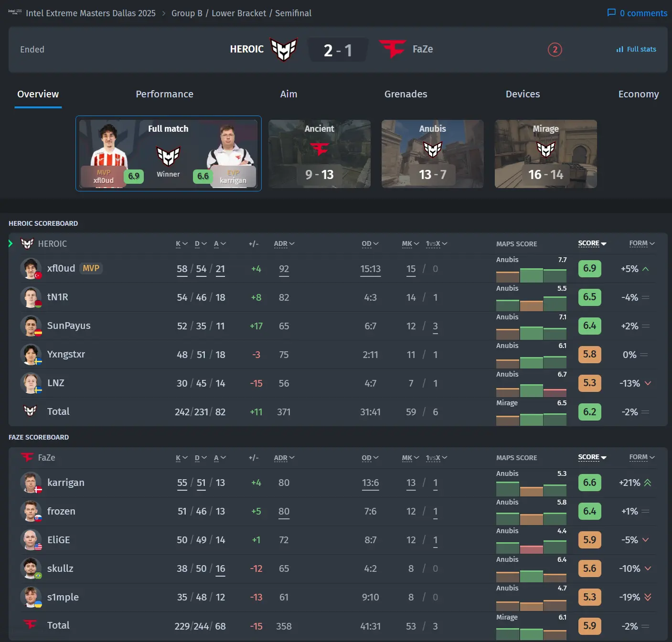Switch to the Overview tab
672x642 pixels.
click(x=38, y=94)
